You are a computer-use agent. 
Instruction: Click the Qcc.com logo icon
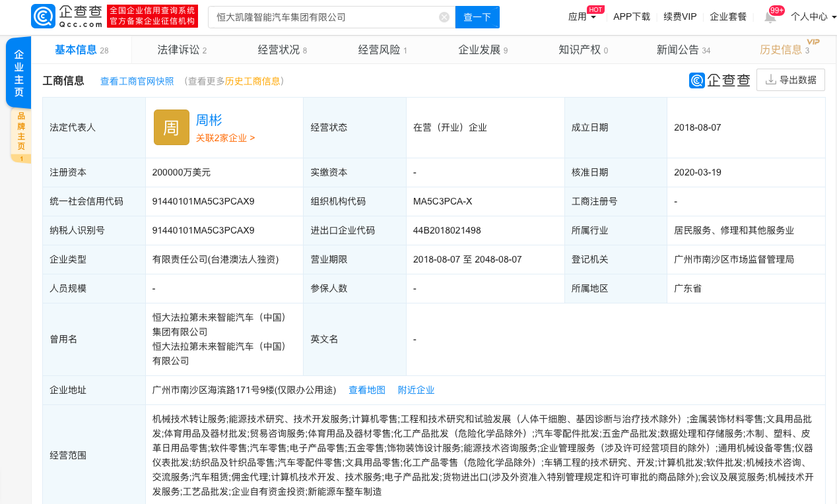tap(44, 16)
